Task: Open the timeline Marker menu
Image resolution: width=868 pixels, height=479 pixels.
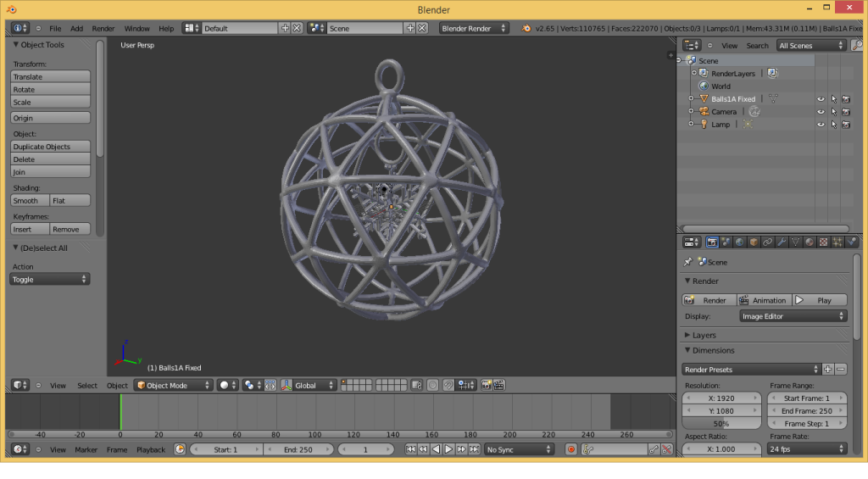Action: 86,449
